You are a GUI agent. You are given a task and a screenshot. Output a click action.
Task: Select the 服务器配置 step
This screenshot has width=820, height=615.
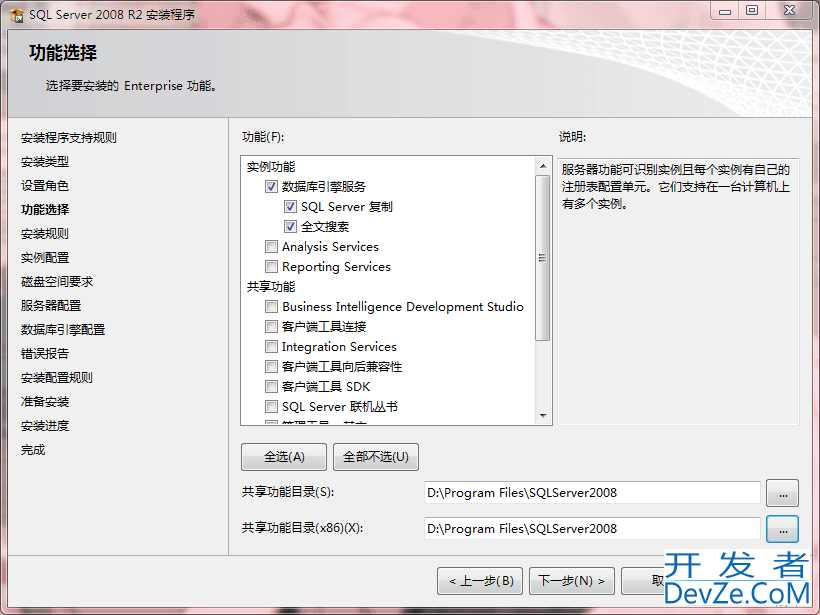click(51, 305)
